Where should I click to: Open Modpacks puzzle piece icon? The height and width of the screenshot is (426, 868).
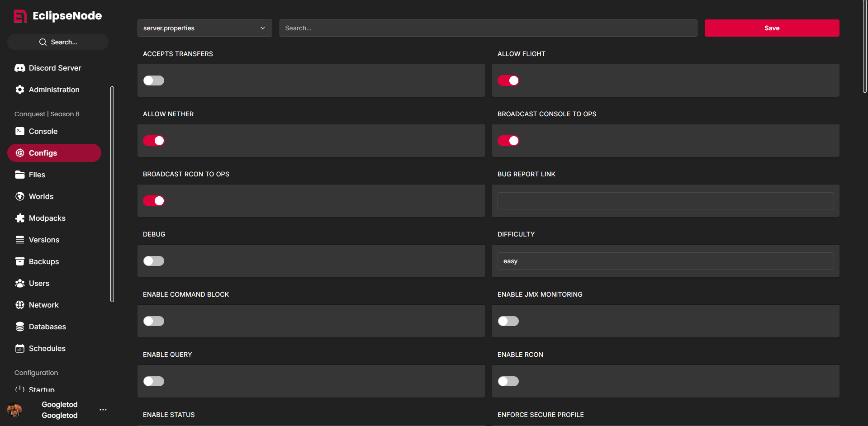[x=20, y=218]
